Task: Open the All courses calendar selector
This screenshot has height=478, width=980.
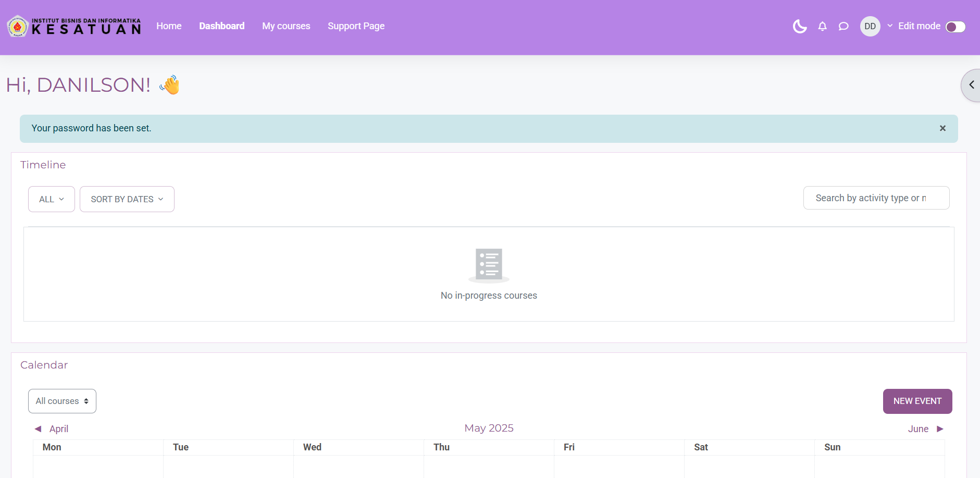Action: pos(62,401)
